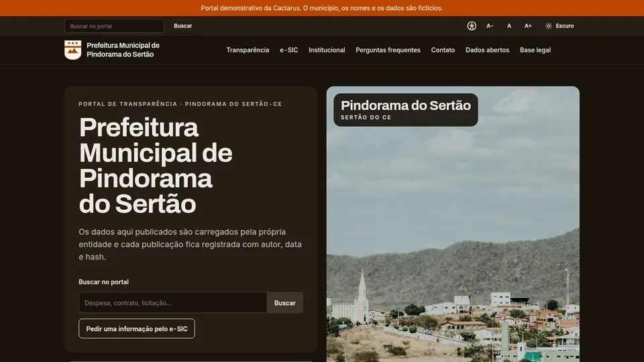
Task: Open Perguntas frequentes
Action: pyautogui.click(x=388, y=50)
